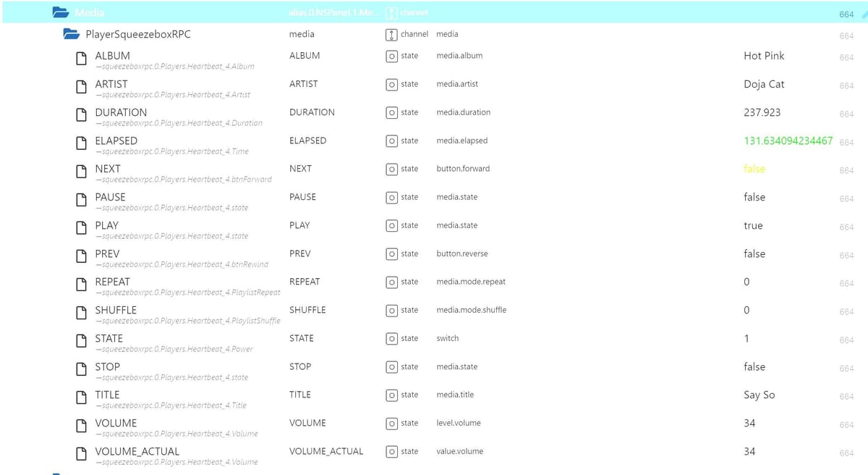Click the value 34 of VOLUME_ACTUAL
The height and width of the screenshot is (475, 868).
click(x=749, y=451)
